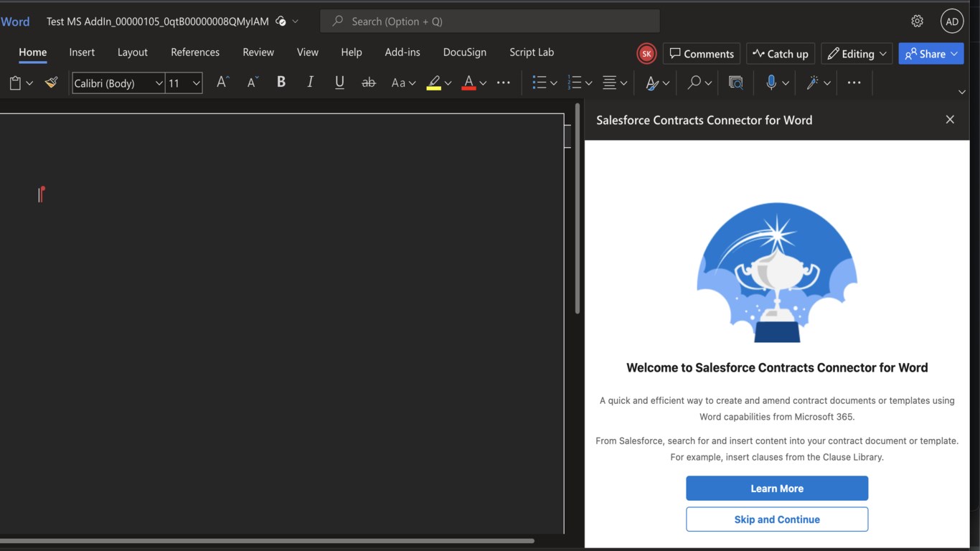Viewport: 980px width, 551px height.
Task: Switch to the Home tab
Action: [x=33, y=52]
